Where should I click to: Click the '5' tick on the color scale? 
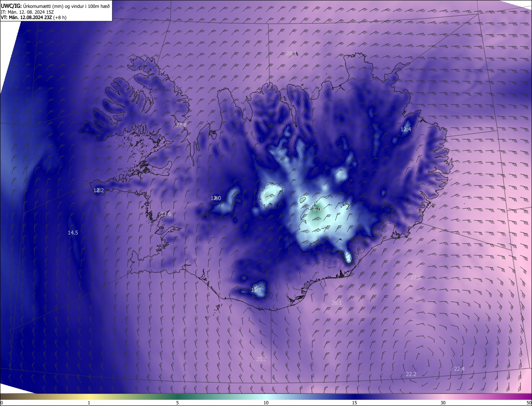[x=177, y=403]
